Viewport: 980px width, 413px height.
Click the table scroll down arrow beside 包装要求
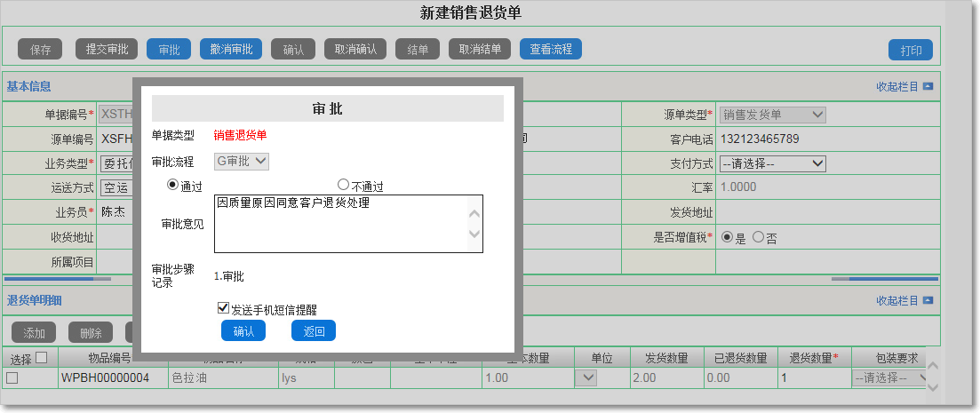pyautogui.click(x=933, y=387)
